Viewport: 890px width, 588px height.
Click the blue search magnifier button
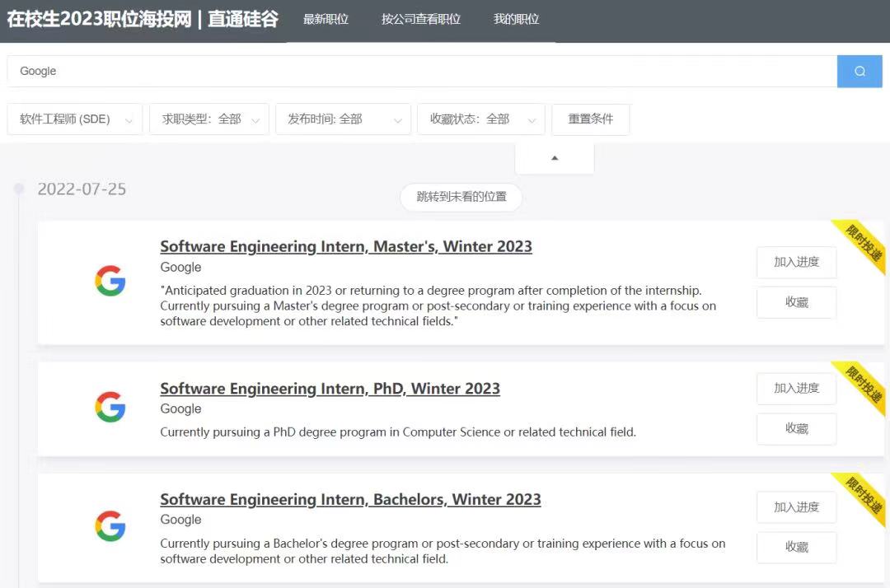coord(860,71)
